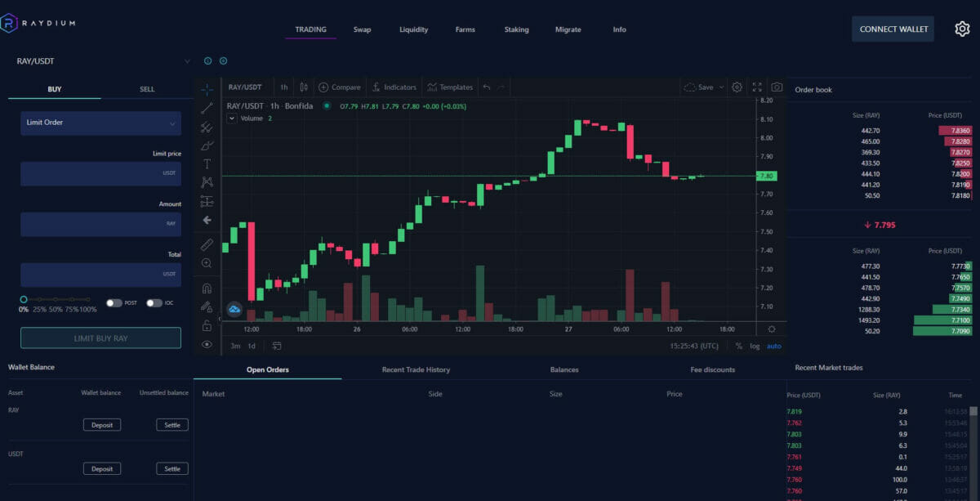
Task: Take a chart screenshot with the camera icon
Action: (775, 87)
